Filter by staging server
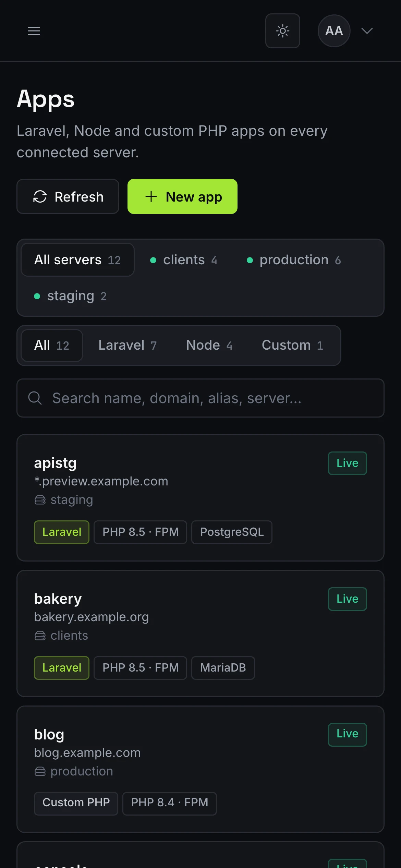 (x=70, y=296)
